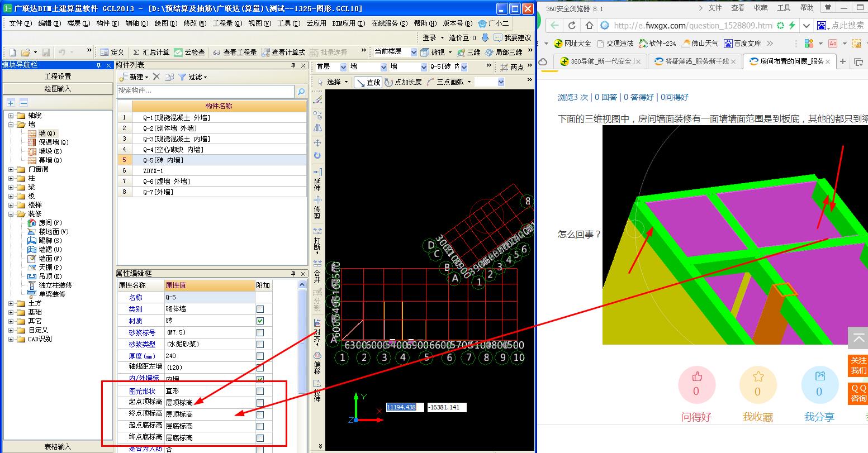Toggle the 图元形状 attach checkbox
This screenshot has height=453, width=868.
click(260, 391)
